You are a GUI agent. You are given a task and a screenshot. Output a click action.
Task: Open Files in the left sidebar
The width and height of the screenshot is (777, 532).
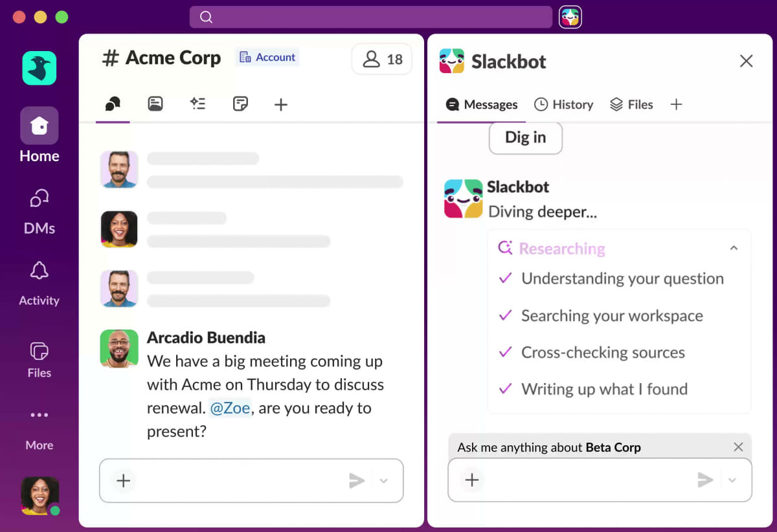point(39,359)
